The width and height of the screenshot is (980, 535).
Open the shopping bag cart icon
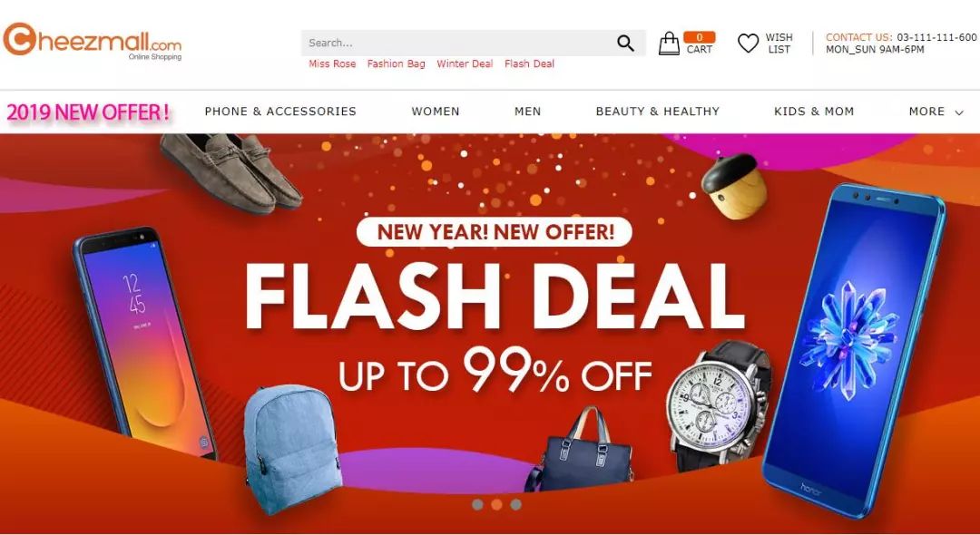click(x=669, y=44)
